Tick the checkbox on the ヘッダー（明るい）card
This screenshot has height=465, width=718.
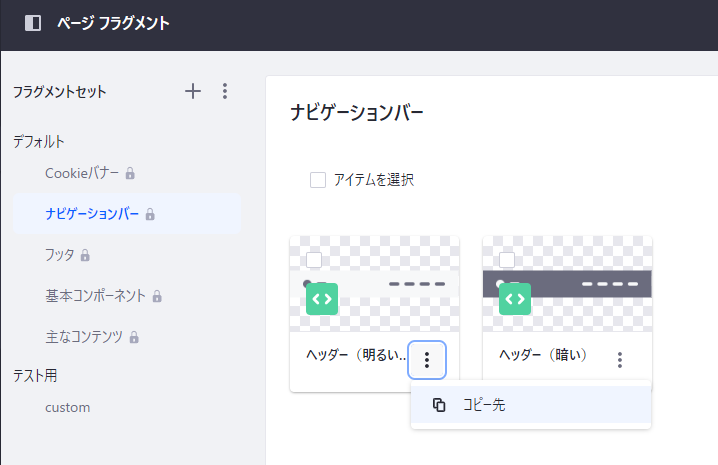tap(314, 260)
